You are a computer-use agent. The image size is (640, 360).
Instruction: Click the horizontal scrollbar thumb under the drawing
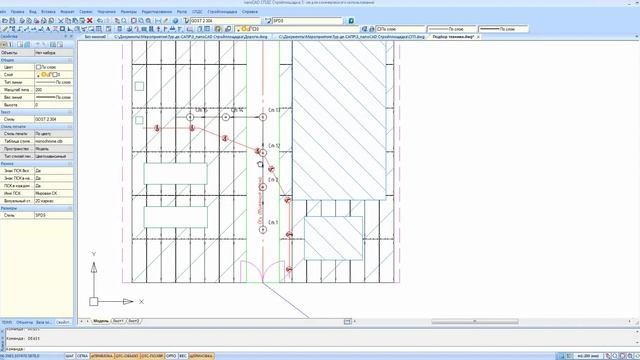click(x=475, y=322)
